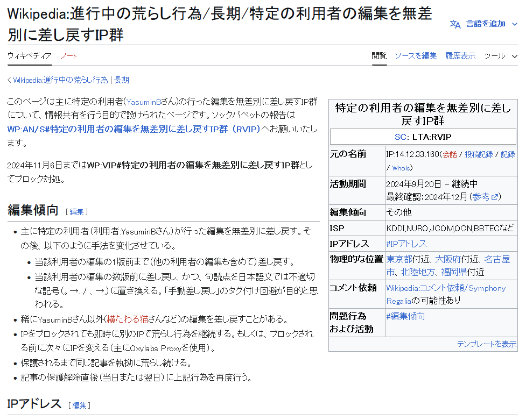
Task: Click the 2024年9月20日 – 継続中 text
Action: click(x=432, y=184)
